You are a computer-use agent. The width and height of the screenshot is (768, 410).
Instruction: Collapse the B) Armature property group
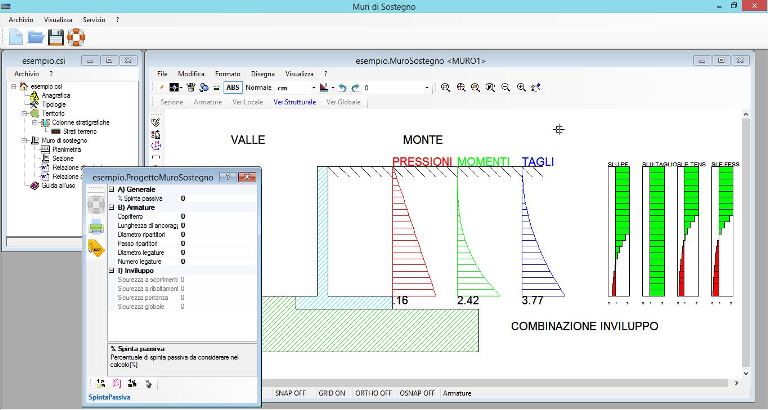(111, 207)
